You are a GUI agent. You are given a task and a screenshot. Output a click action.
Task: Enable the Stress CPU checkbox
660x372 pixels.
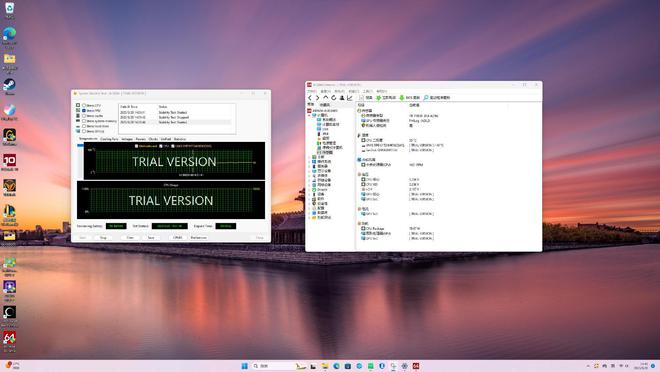tap(84, 105)
